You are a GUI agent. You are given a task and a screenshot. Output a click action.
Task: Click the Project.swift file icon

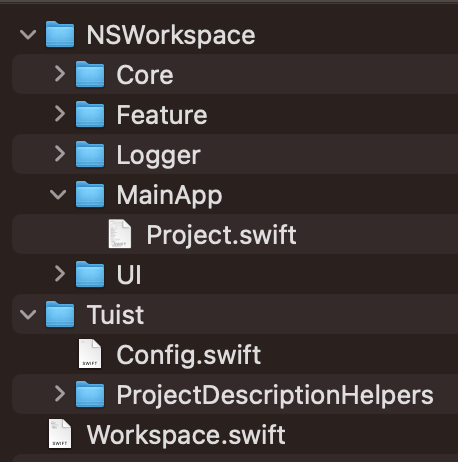coord(120,234)
